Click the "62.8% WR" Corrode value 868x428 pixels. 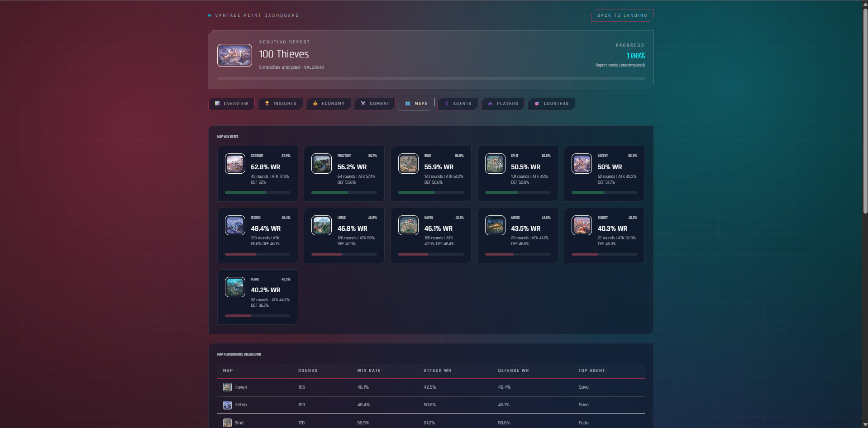[x=266, y=167]
